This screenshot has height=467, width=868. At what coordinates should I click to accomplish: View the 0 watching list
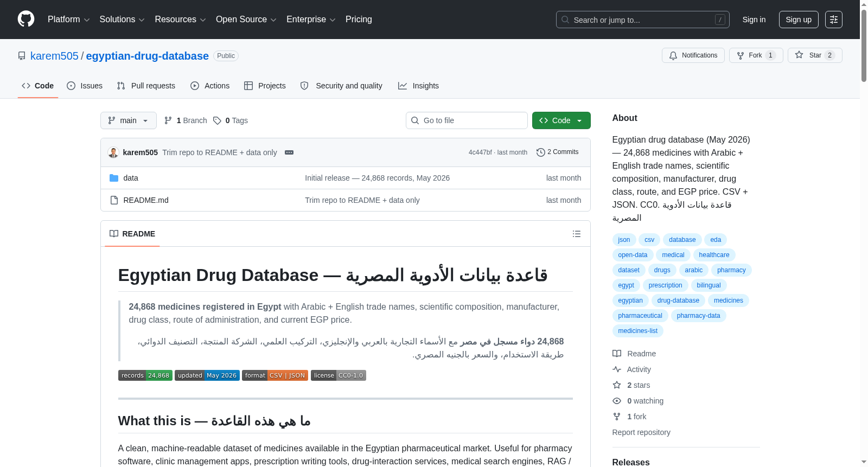coord(638,401)
